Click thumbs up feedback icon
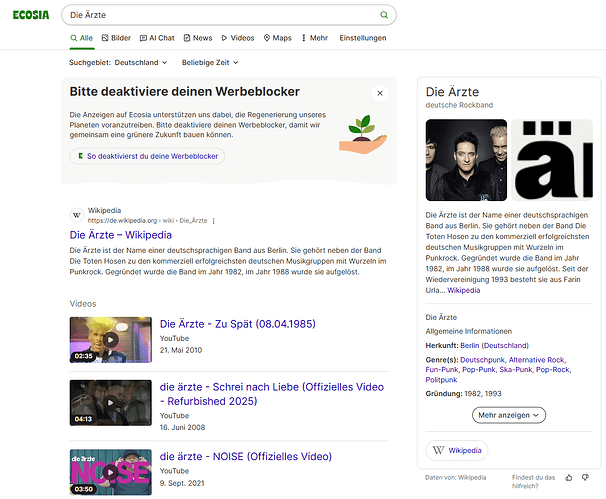The image size is (606, 499). (569, 478)
